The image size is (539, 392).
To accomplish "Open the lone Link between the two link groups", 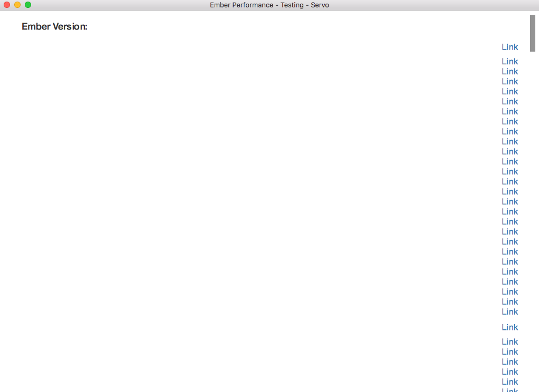I will tap(510, 327).
